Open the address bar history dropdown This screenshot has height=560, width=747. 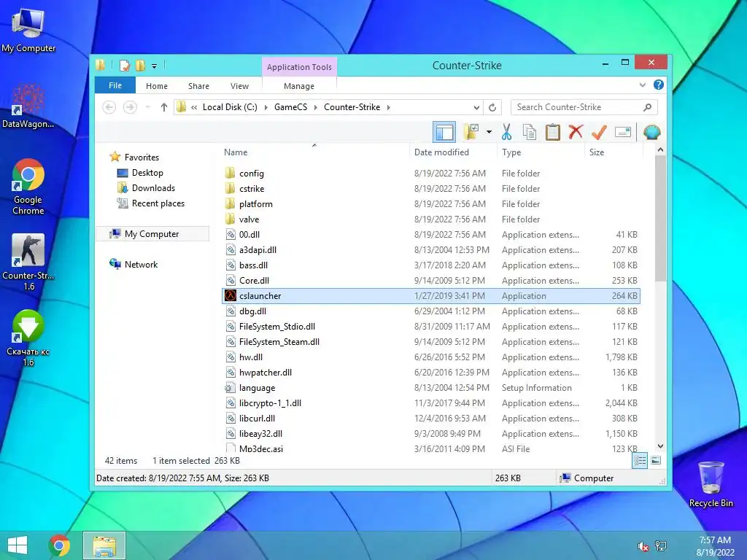[476, 107]
